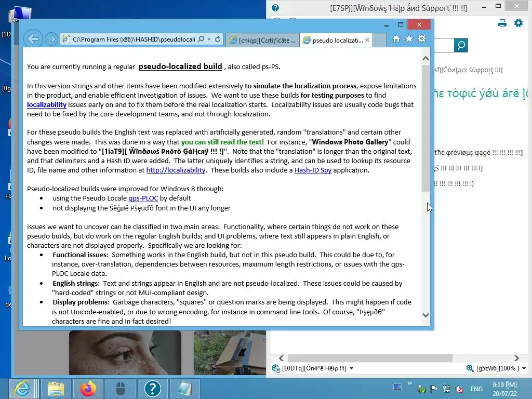Click the Help zoom magnifier icon
The width and height of the screenshot is (532, 399).
tap(470, 368)
